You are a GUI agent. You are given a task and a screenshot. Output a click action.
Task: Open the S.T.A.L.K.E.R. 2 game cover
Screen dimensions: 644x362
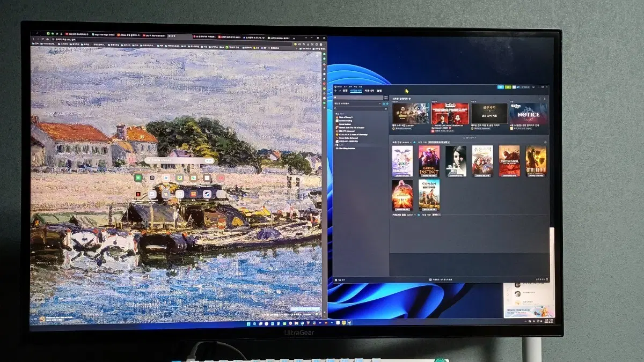(x=536, y=161)
